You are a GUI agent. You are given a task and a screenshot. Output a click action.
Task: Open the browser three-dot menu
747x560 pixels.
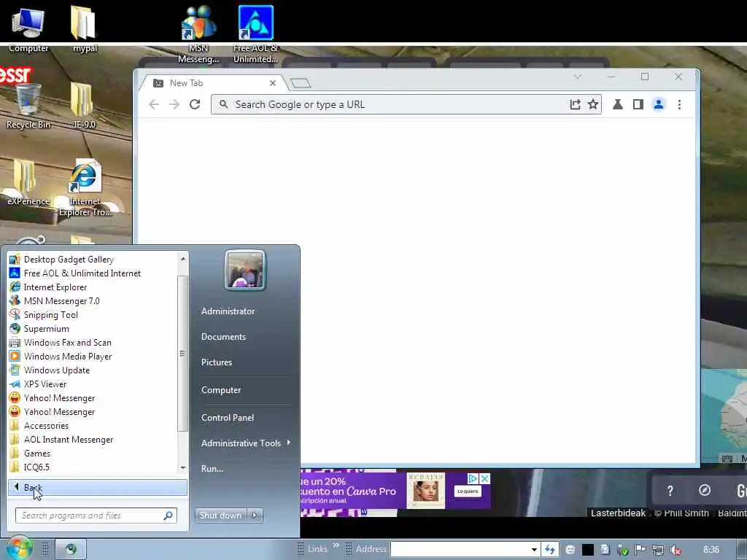point(679,104)
